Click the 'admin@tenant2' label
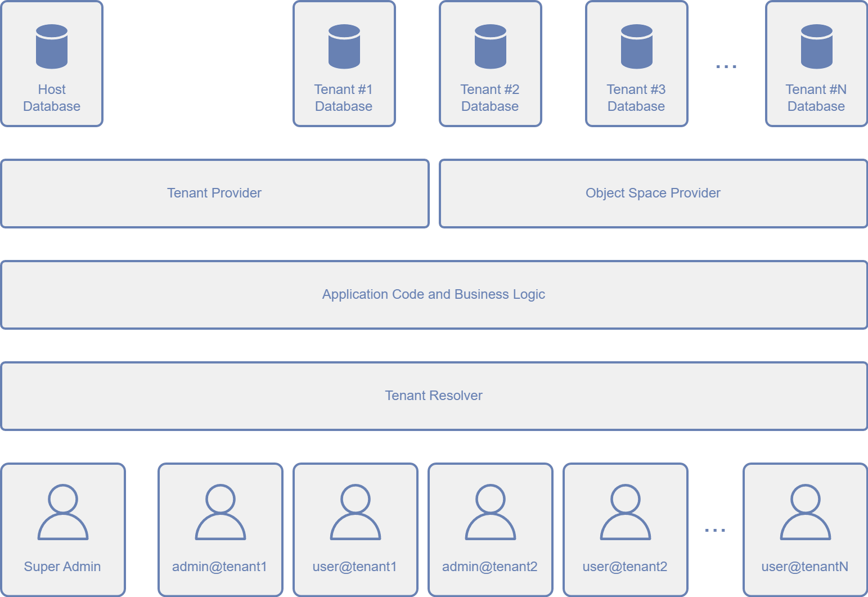Image resolution: width=868 pixels, height=597 pixels. point(490,567)
